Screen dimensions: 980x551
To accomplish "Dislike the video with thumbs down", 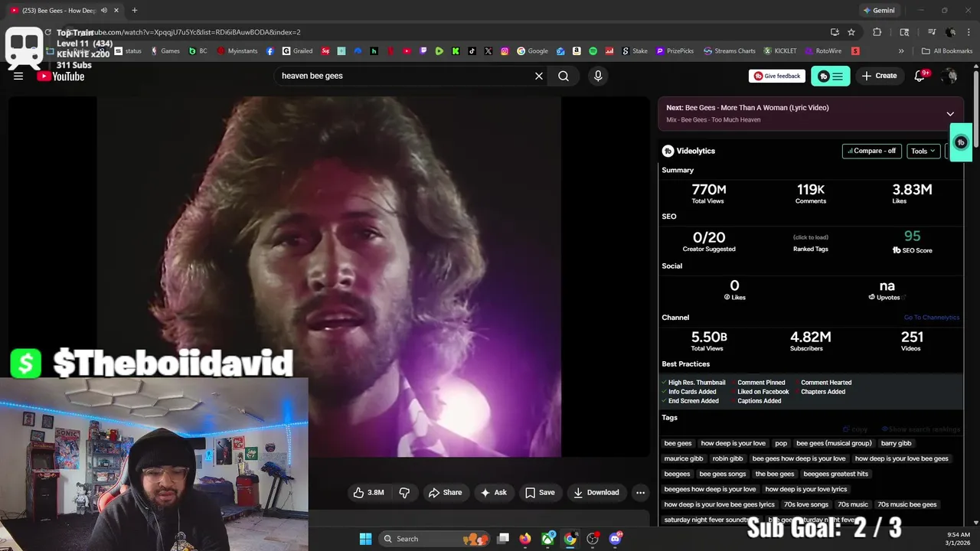I will pos(404,492).
